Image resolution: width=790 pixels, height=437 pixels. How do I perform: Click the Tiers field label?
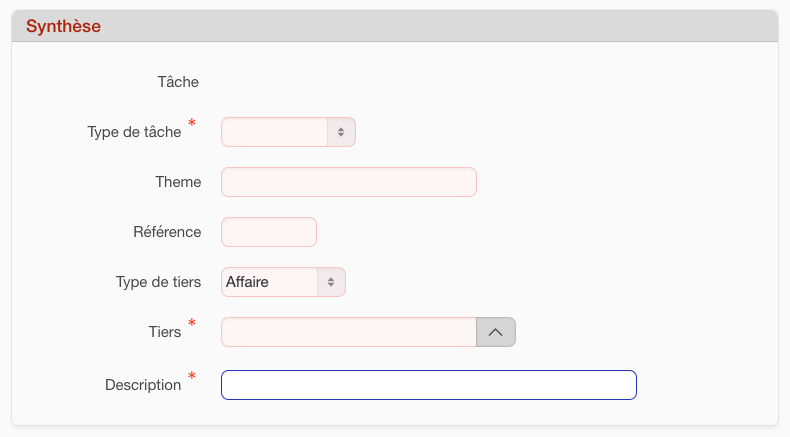click(164, 332)
